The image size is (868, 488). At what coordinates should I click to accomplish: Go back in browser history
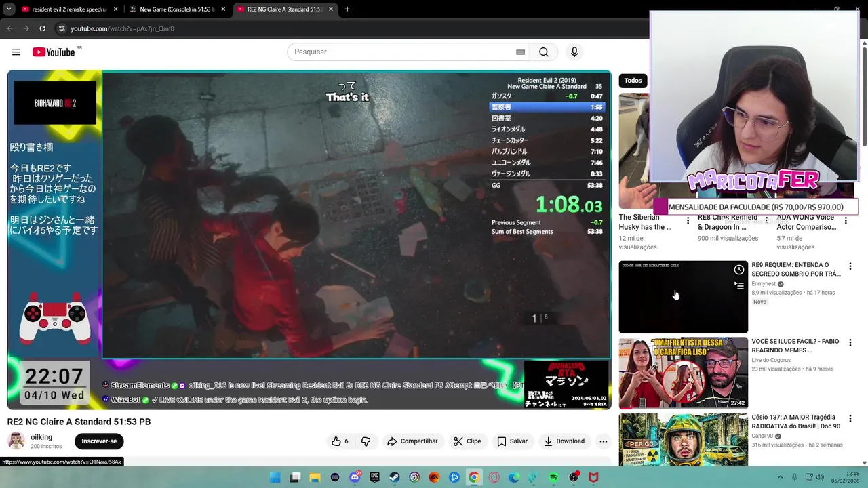click(9, 28)
